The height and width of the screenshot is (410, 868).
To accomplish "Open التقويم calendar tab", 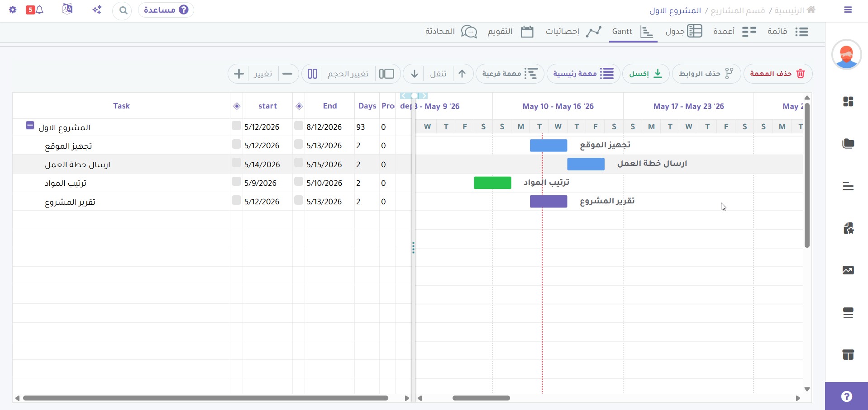I will pyautogui.click(x=510, y=32).
